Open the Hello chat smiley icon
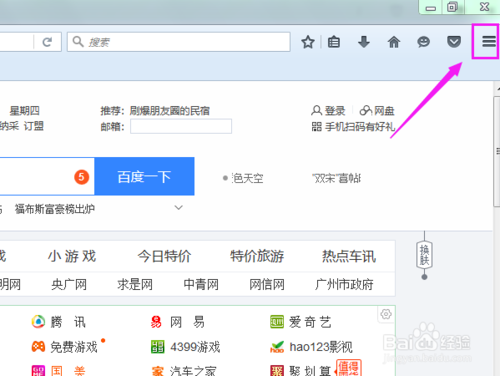500x376 pixels. (423, 42)
